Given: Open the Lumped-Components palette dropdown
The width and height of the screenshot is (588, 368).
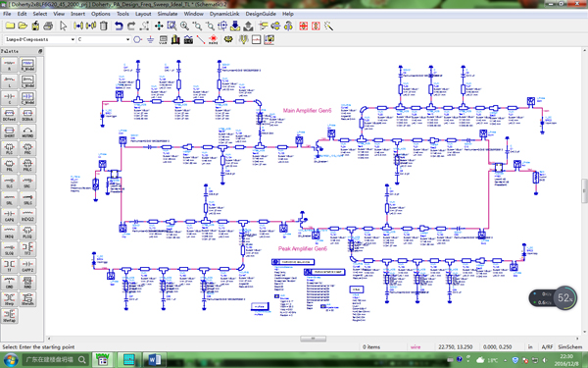Looking at the screenshot, I should tap(73, 39).
